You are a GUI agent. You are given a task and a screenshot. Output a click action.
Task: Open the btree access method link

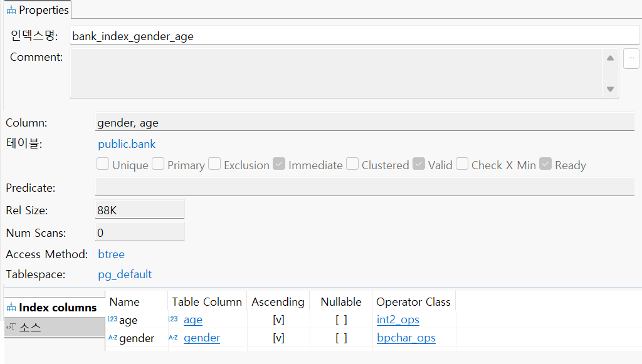pyautogui.click(x=112, y=254)
